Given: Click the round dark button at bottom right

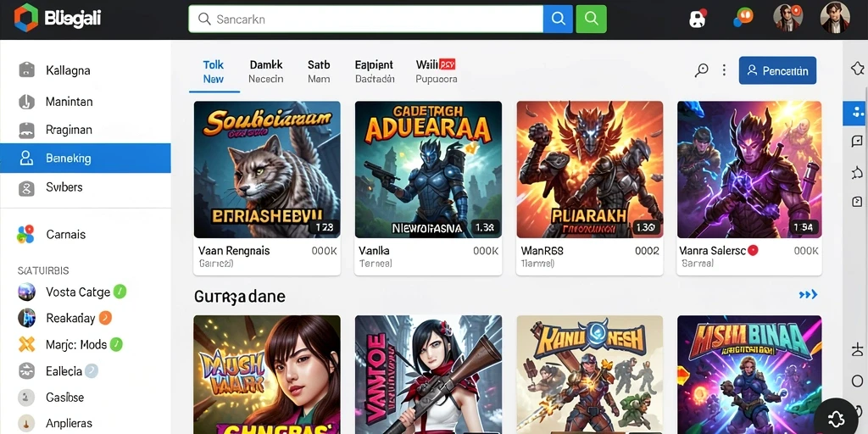Looking at the screenshot, I should (835, 417).
